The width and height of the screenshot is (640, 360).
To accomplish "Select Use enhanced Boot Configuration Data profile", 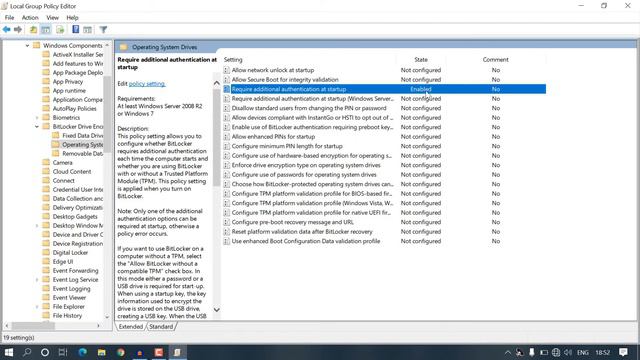I will coord(306,241).
